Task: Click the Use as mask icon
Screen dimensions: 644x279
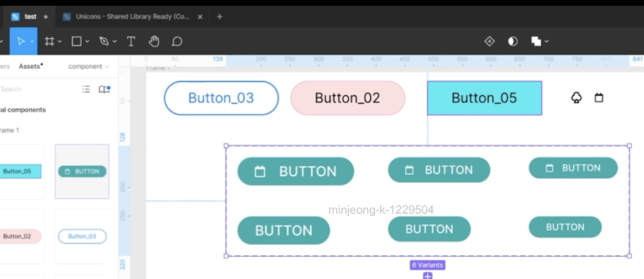Action: tap(513, 41)
